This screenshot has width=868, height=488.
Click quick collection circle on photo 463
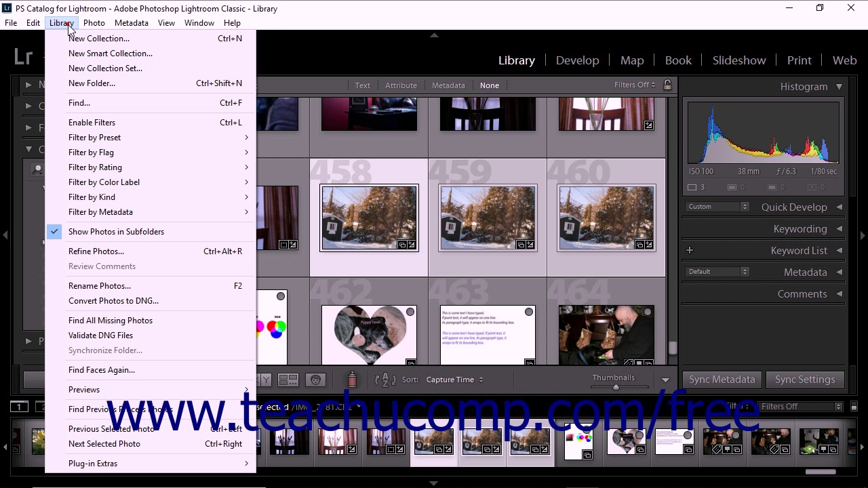(529, 312)
